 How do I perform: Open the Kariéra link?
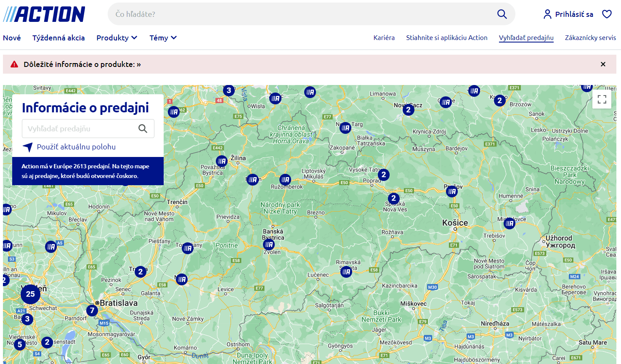pos(384,38)
